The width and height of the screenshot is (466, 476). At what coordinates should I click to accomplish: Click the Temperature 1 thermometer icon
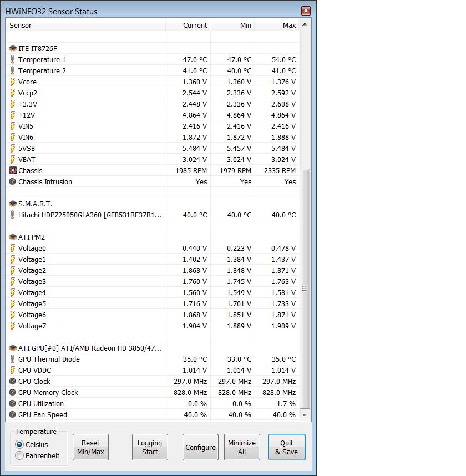coord(12,59)
